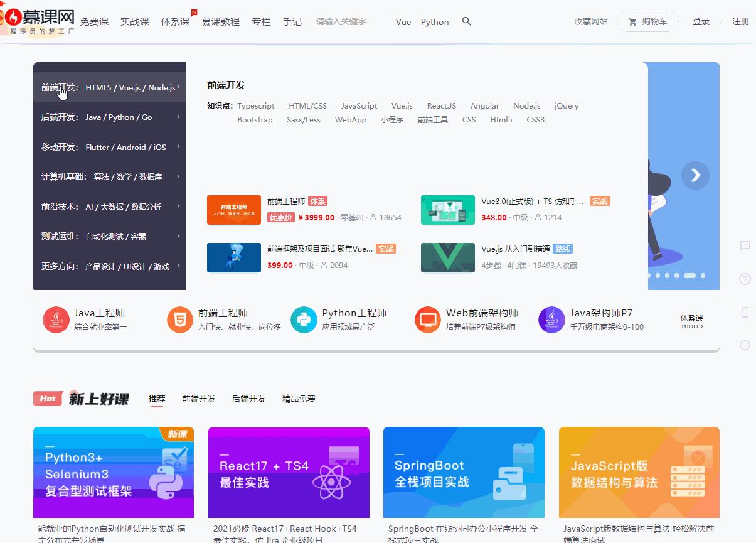Click the Python工程师 circular icon

tap(304, 320)
